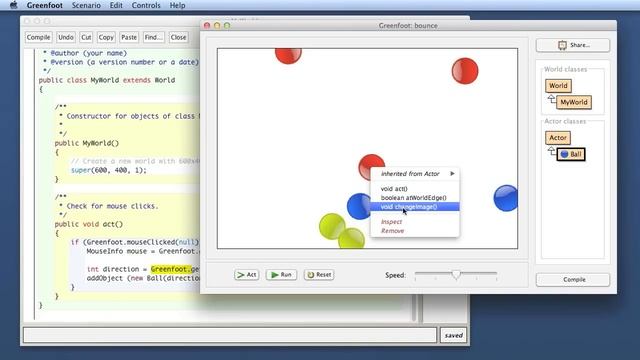Screen dimensions: 640x360
Task: Open the Help menu
Action: [x=177, y=5]
